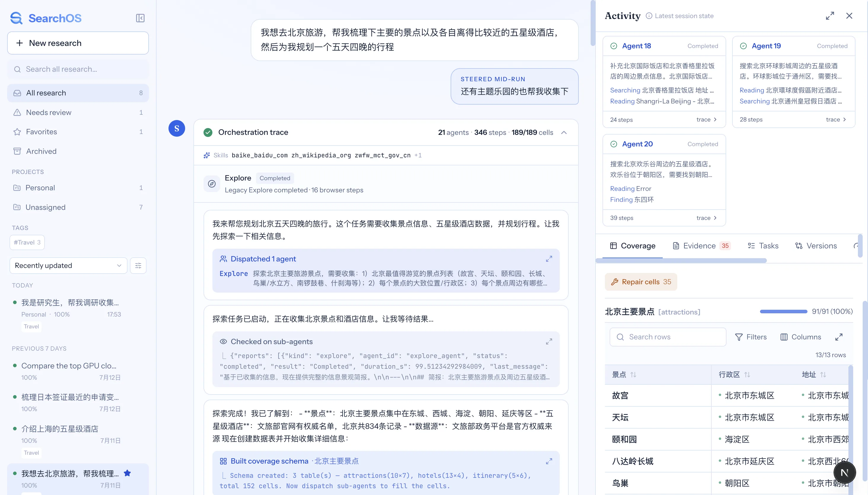Click the New research button

coord(78,43)
